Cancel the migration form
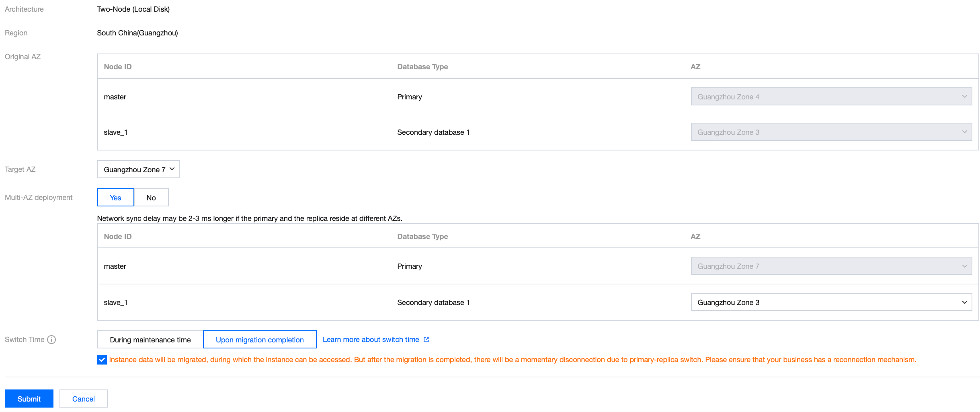 [x=84, y=399]
